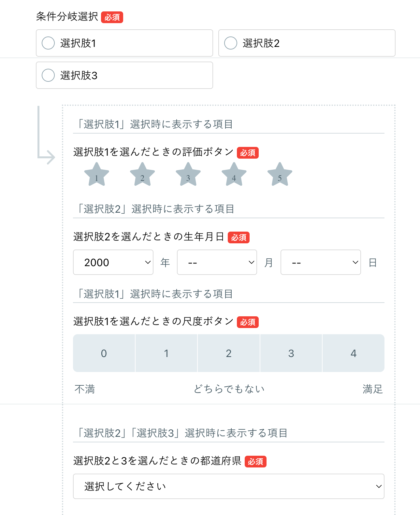Viewport: 420px width, 515px height.
Task: Pick the 選択肢3 radio option
Action: point(48,75)
